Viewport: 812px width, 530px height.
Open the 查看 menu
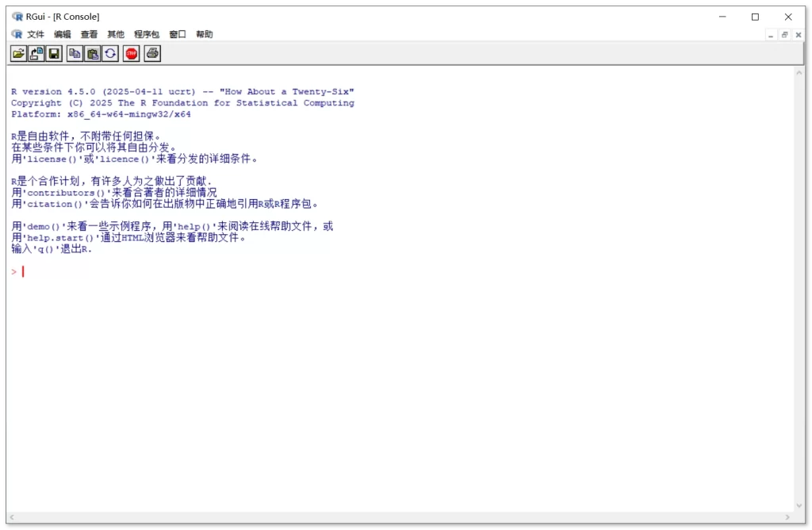coord(89,34)
